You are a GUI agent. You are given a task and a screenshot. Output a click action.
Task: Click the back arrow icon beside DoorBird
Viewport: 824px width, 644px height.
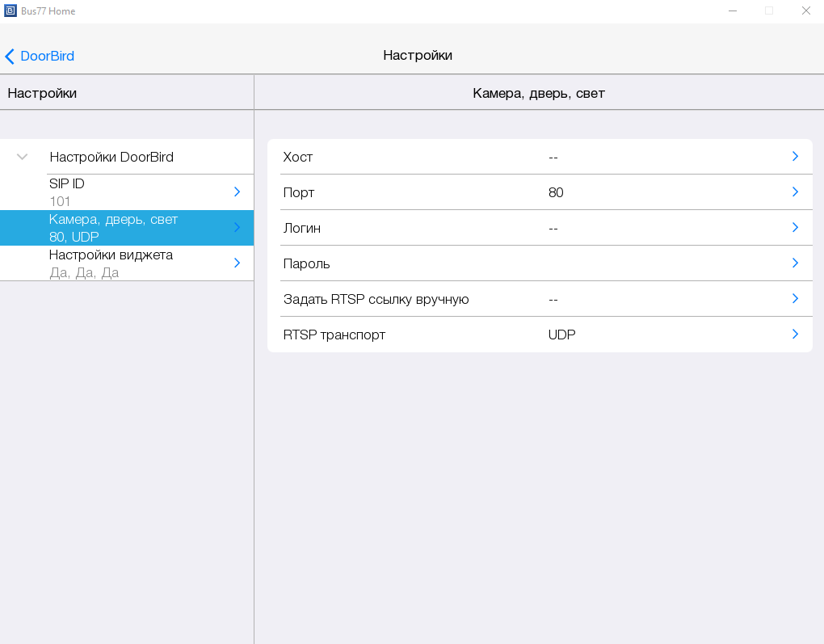coord(10,57)
